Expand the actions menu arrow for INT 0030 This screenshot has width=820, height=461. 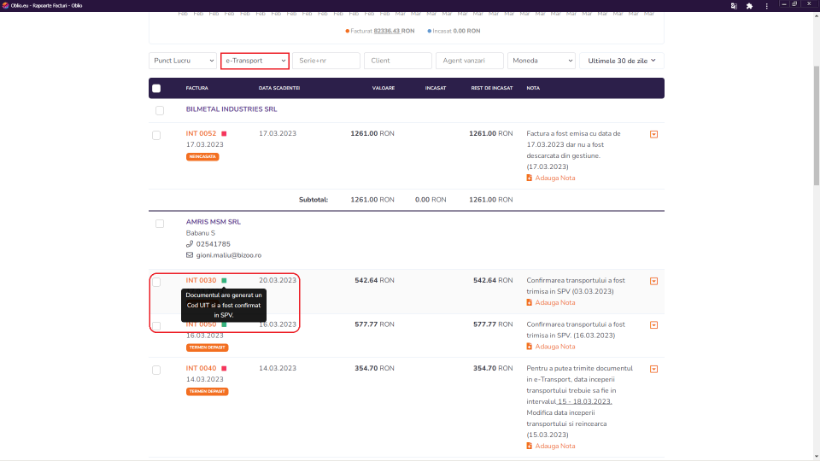(x=654, y=281)
